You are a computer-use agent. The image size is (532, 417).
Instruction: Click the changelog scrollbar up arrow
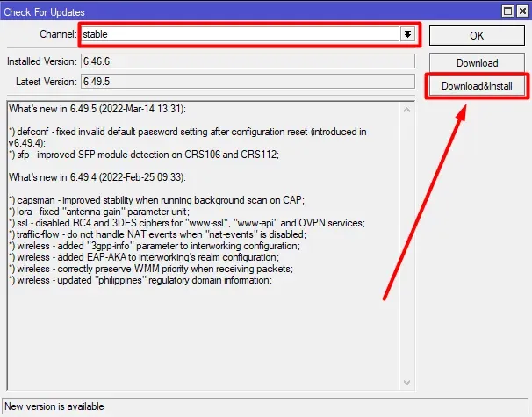click(406, 109)
